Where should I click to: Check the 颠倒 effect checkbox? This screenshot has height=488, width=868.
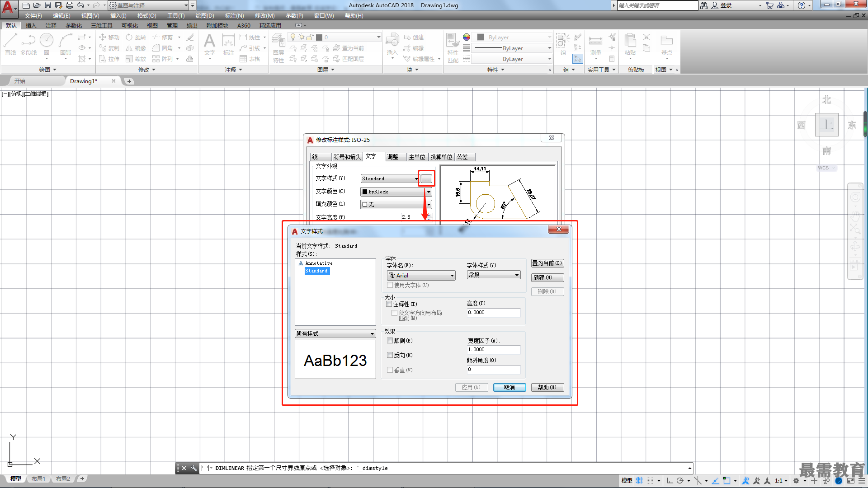tap(390, 341)
